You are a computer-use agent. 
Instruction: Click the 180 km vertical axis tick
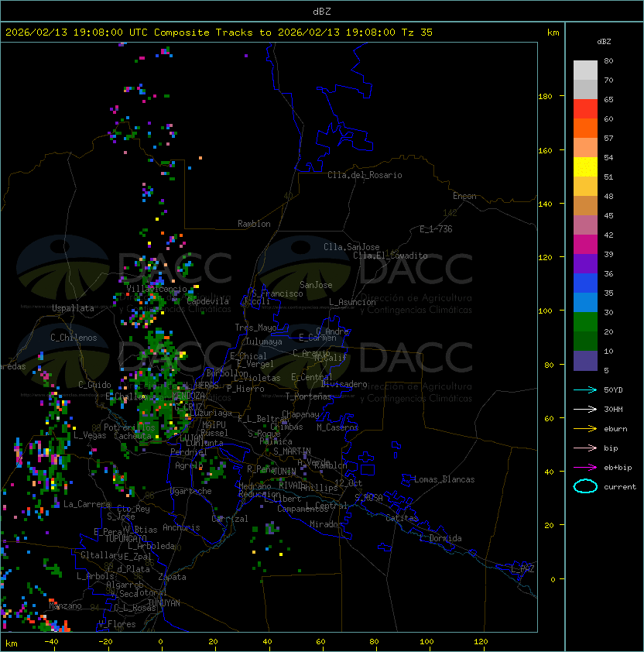[545, 97]
